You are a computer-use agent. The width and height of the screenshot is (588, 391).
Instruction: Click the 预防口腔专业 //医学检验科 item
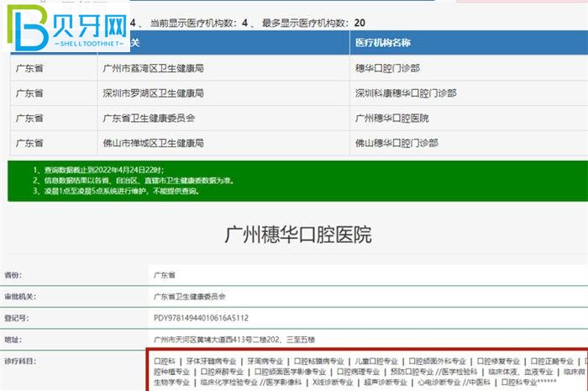[x=434, y=372]
